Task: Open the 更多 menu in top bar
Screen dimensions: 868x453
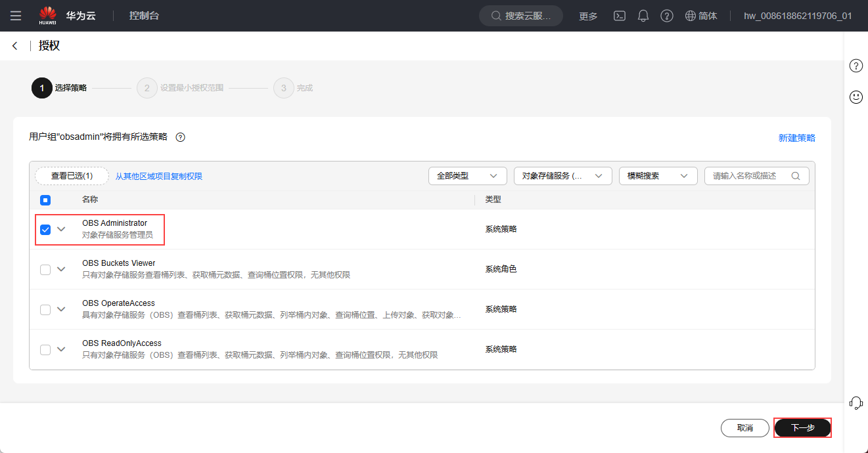Action: coord(588,16)
